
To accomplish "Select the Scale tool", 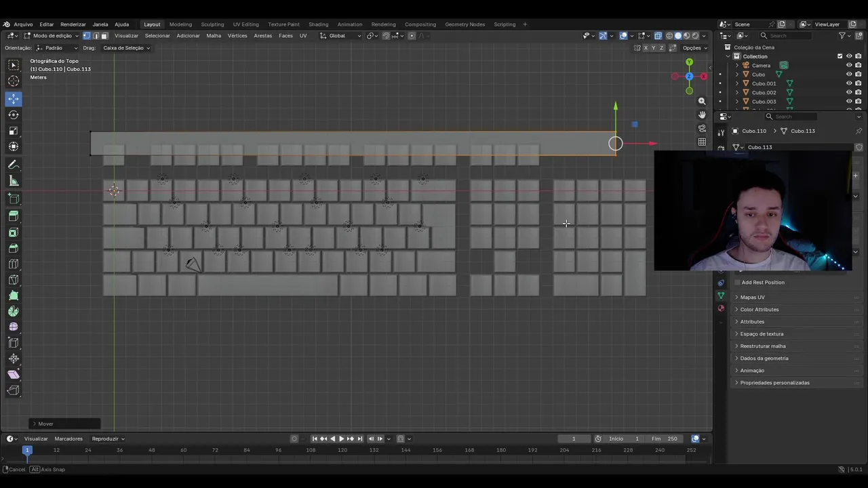I will (x=14, y=131).
